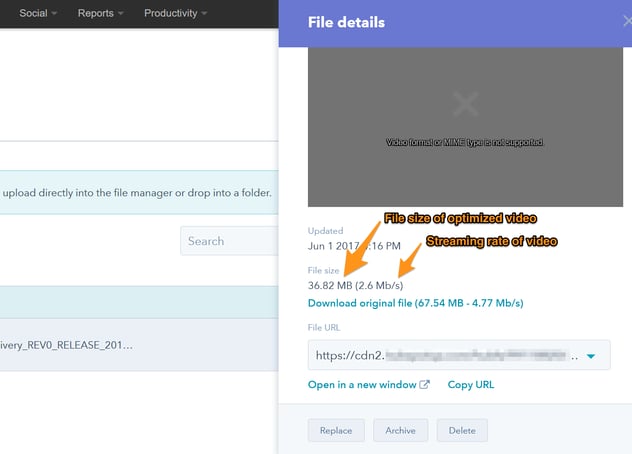Click the File details panel title

pyautogui.click(x=345, y=23)
